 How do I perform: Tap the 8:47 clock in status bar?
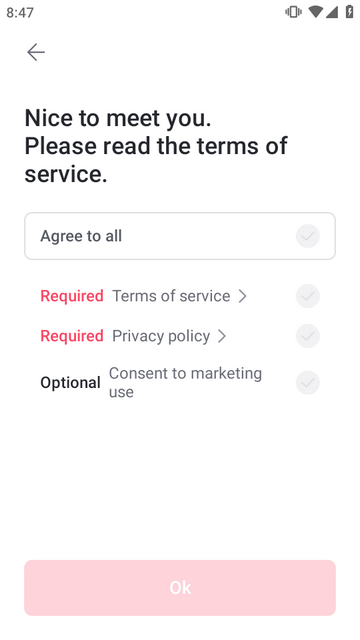tap(20, 13)
